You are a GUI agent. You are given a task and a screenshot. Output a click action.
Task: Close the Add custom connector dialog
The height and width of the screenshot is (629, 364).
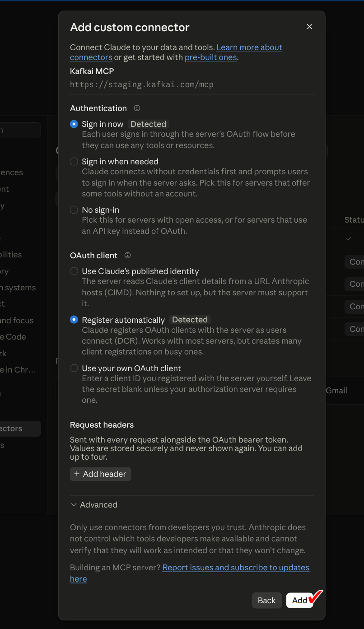coord(309,27)
